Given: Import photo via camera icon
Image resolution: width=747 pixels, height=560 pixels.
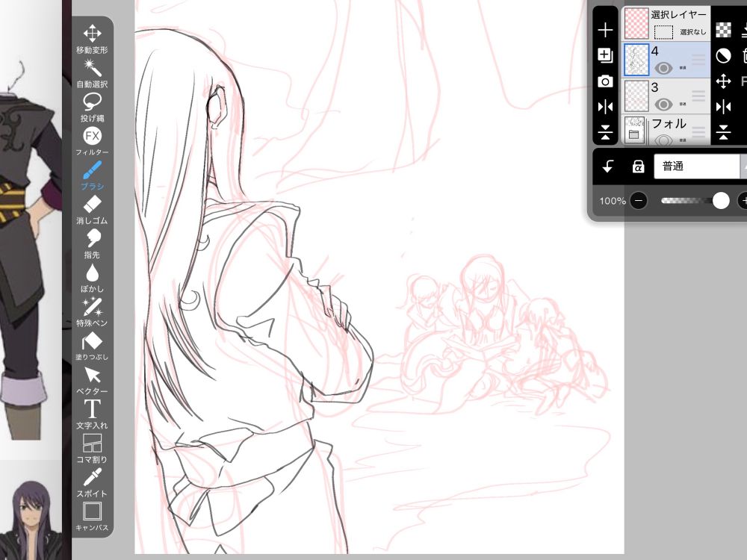Looking at the screenshot, I should pyautogui.click(x=605, y=81).
